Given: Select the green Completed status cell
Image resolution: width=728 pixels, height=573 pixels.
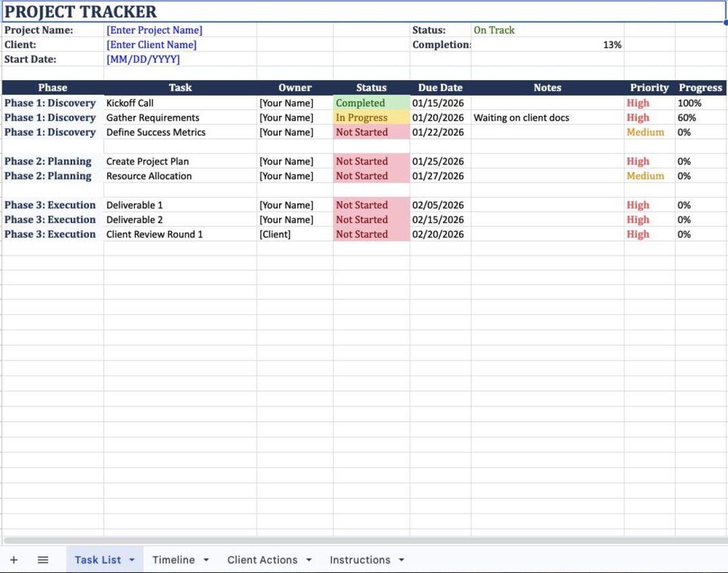Looking at the screenshot, I should point(371,103).
